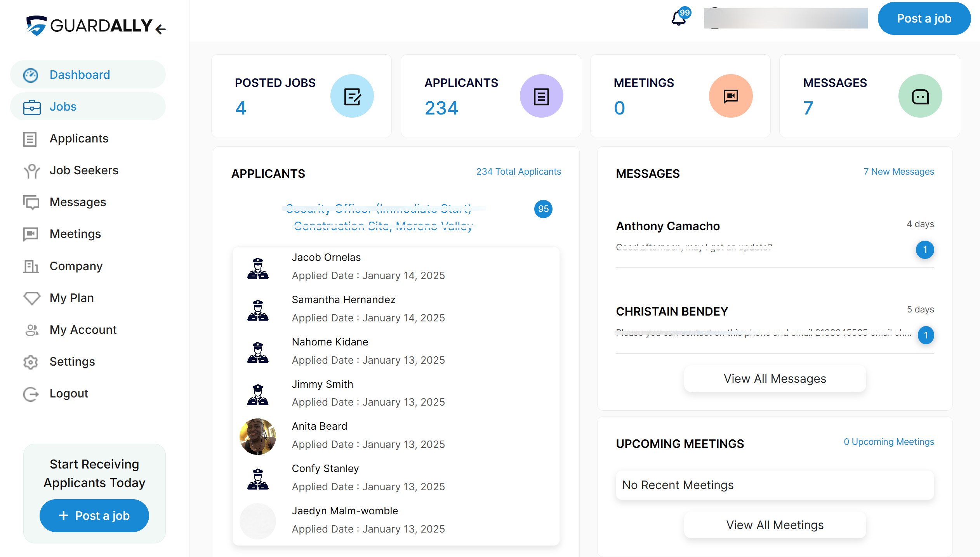Click the My Plan diamond icon
Image resolution: width=980 pixels, height=557 pixels.
click(x=31, y=298)
